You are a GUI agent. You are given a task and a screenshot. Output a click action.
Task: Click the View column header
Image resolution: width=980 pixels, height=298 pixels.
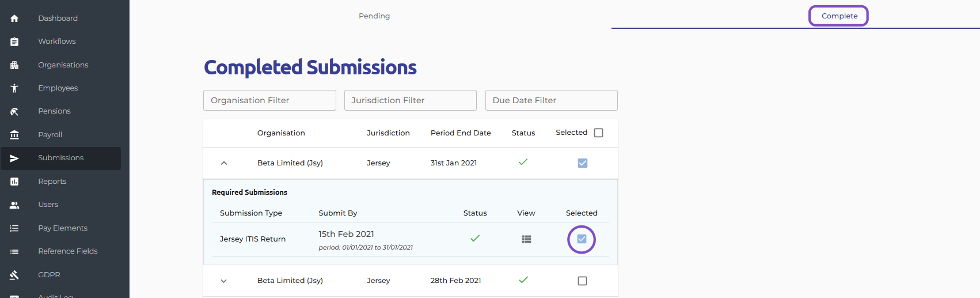pos(526,213)
